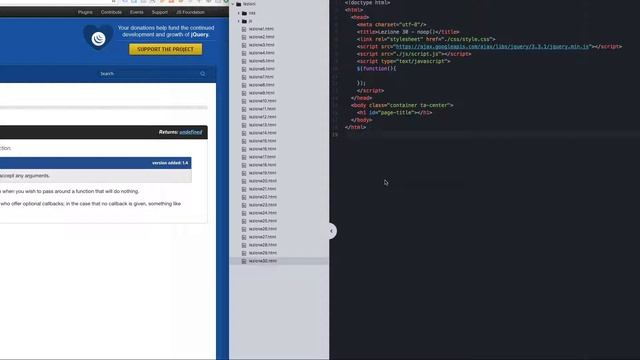This screenshot has width=640, height=360.
Task: Open the Events menu item
Action: point(136,12)
